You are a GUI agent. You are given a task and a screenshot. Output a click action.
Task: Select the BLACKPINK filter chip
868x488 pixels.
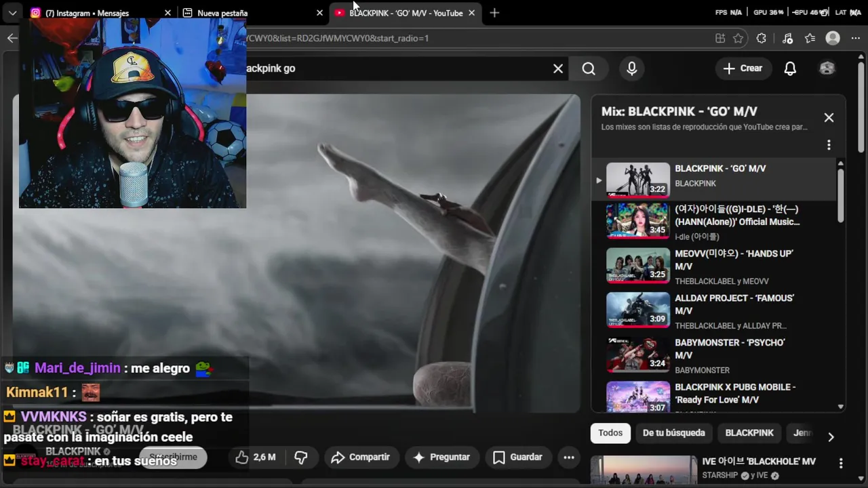point(749,433)
